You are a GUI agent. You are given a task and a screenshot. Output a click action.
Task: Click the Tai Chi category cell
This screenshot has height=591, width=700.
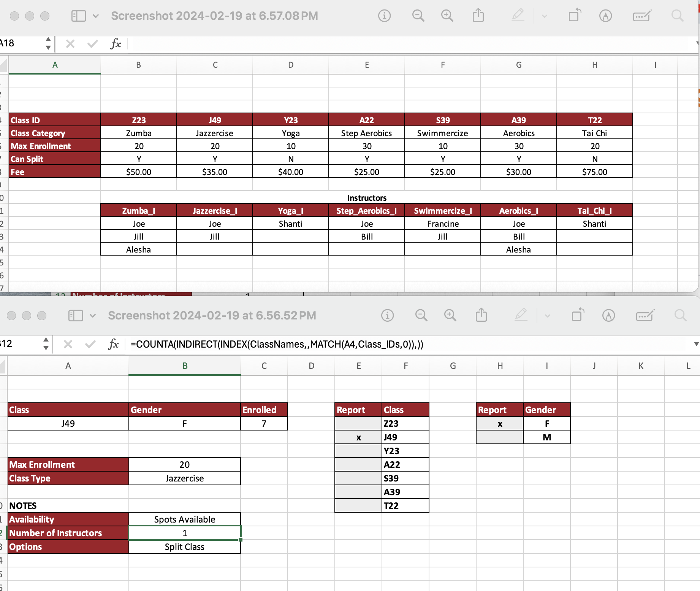coord(595,133)
